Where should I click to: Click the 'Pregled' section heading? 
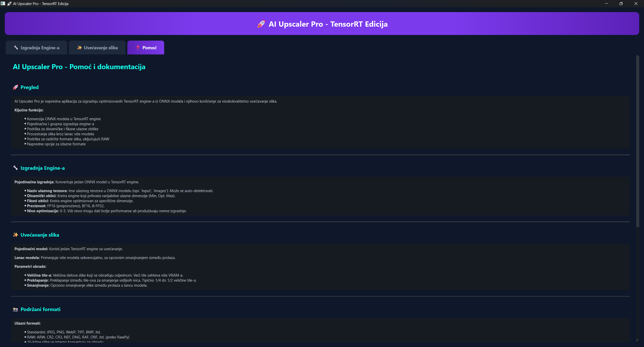tap(29, 87)
